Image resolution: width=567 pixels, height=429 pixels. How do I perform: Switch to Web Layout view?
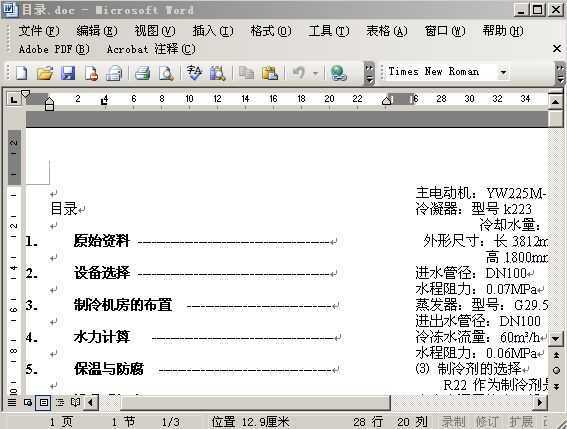pos(28,402)
